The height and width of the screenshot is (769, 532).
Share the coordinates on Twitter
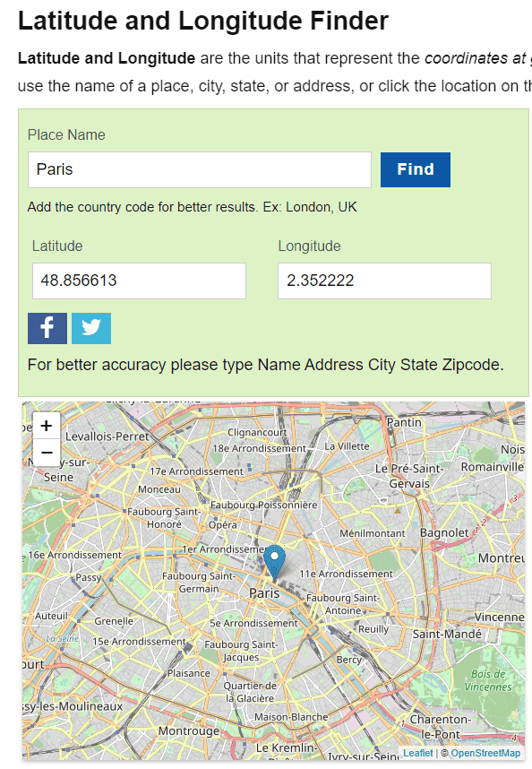point(90,328)
